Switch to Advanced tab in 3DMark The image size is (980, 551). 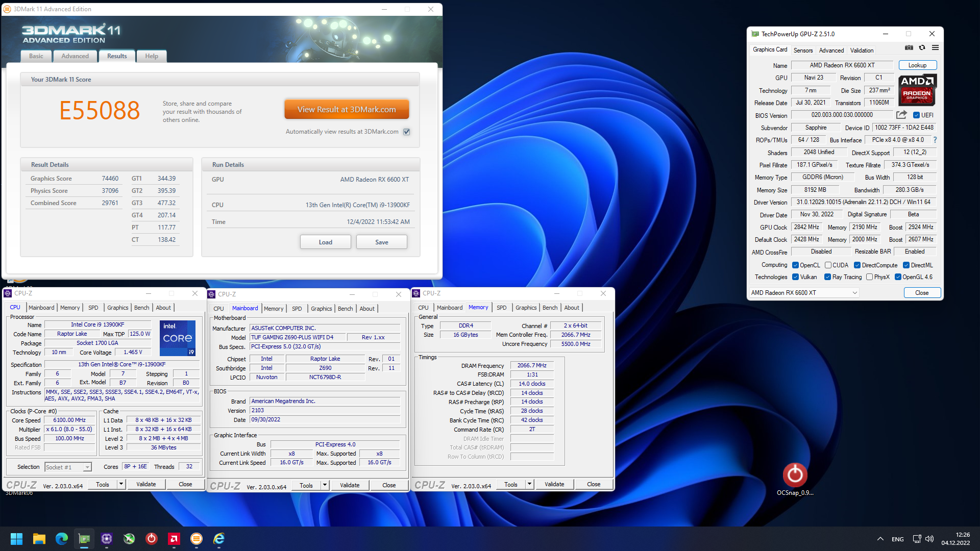(x=75, y=56)
